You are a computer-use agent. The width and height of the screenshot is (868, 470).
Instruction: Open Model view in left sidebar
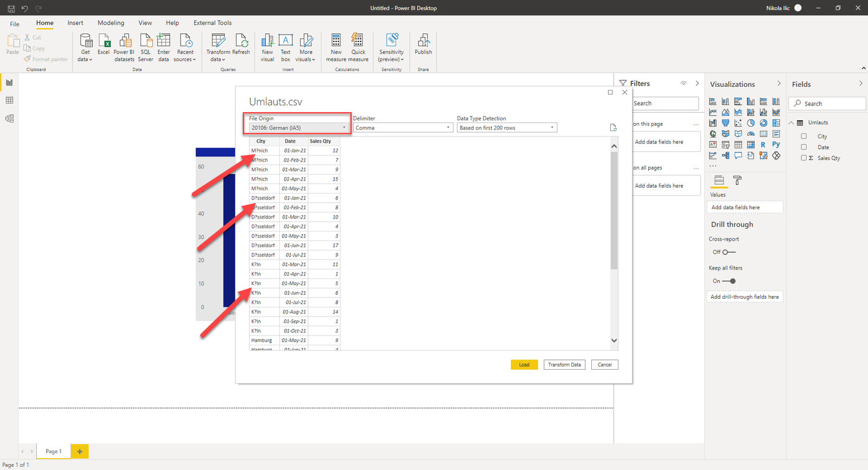(x=9, y=119)
